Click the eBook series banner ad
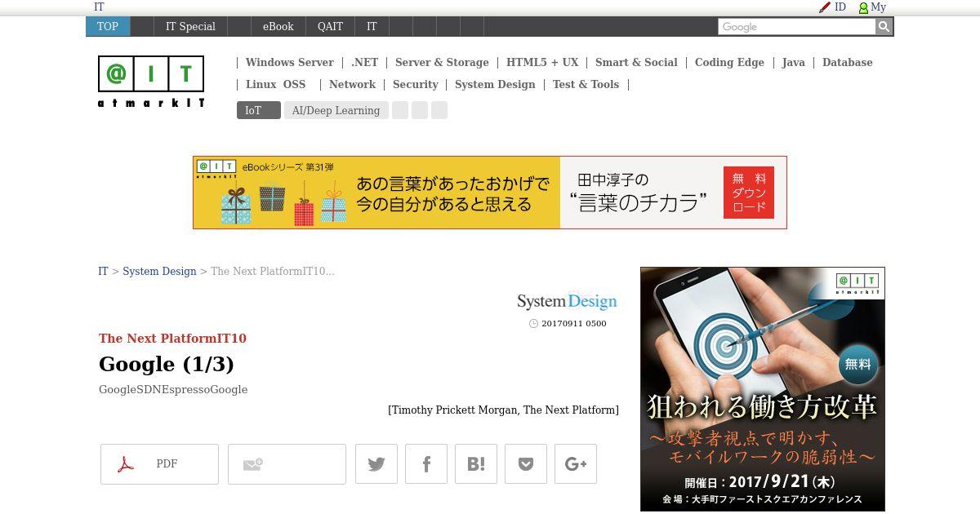Screen dimensions: 980x514 pyautogui.click(x=490, y=193)
